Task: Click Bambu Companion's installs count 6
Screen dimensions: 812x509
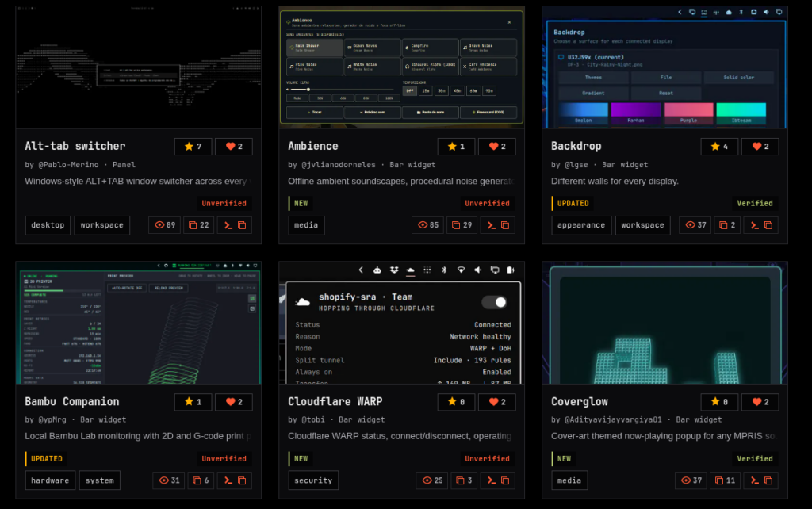Action: coord(201,480)
